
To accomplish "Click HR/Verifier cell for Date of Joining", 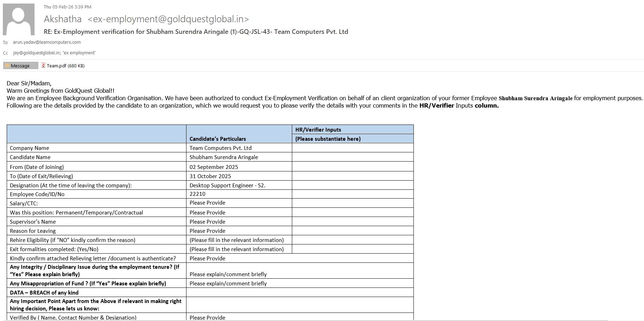I will click(x=352, y=166).
